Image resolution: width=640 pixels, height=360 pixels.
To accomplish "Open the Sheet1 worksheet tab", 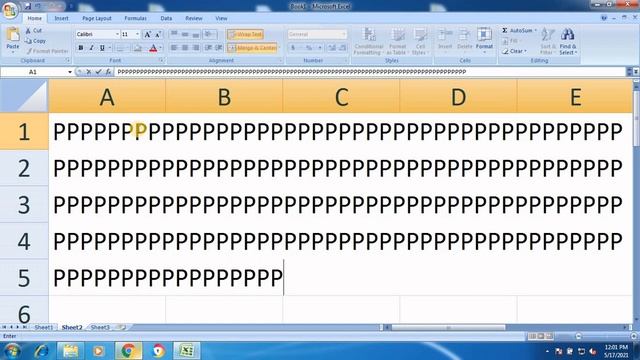I will pyautogui.click(x=43, y=327).
